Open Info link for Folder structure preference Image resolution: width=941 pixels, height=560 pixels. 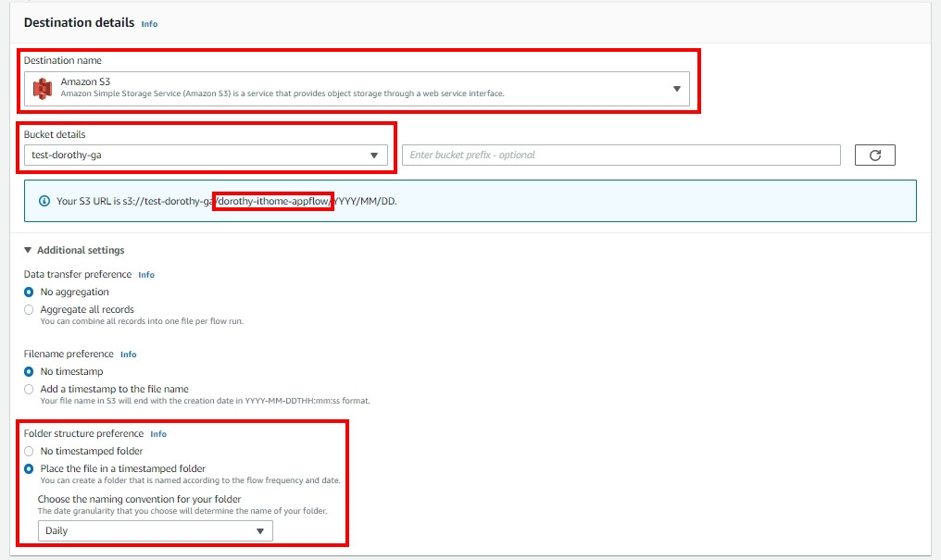158,434
